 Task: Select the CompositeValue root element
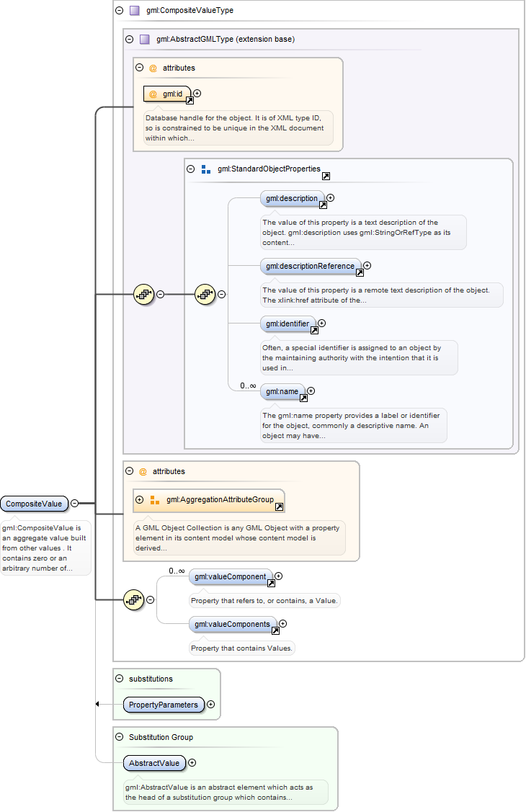pyautogui.click(x=34, y=504)
